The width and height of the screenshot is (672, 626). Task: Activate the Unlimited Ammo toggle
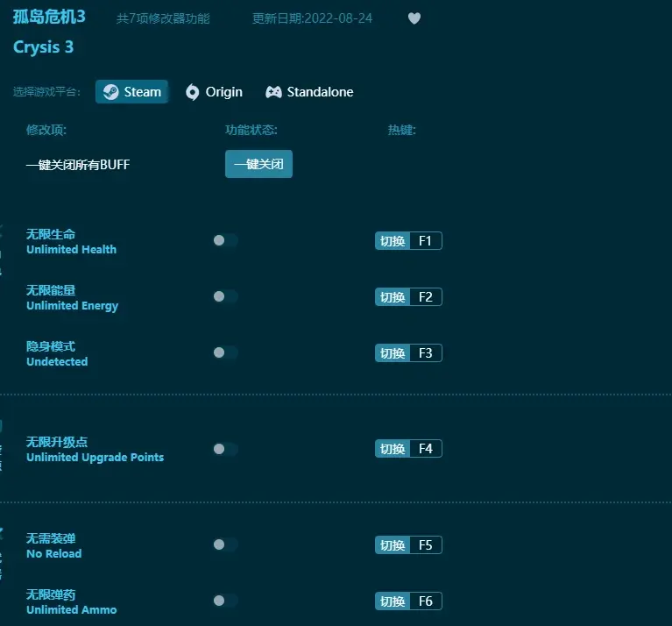pyautogui.click(x=224, y=601)
